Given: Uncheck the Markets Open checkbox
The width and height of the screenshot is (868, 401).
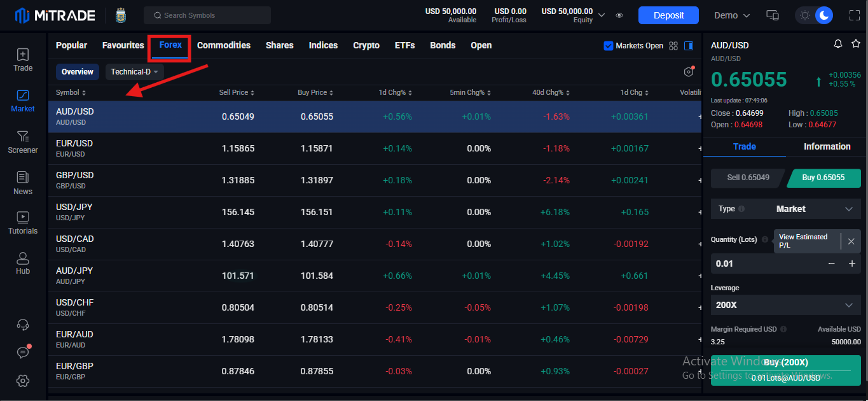Looking at the screenshot, I should [x=609, y=46].
